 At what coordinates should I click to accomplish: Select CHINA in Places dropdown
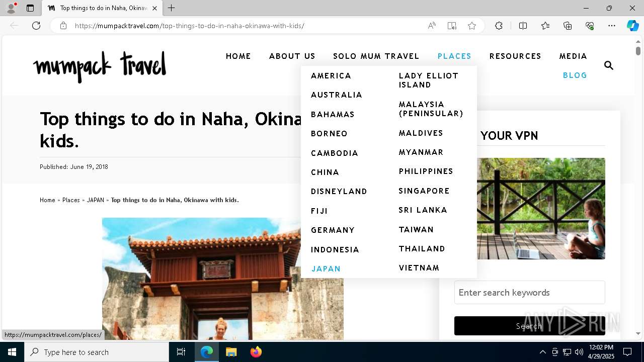coord(325,172)
